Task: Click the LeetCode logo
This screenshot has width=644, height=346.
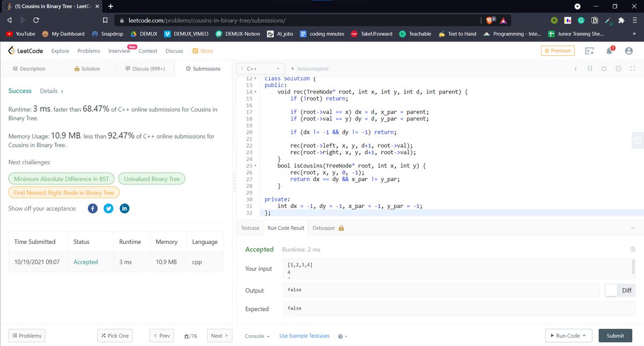Action: tap(26, 51)
